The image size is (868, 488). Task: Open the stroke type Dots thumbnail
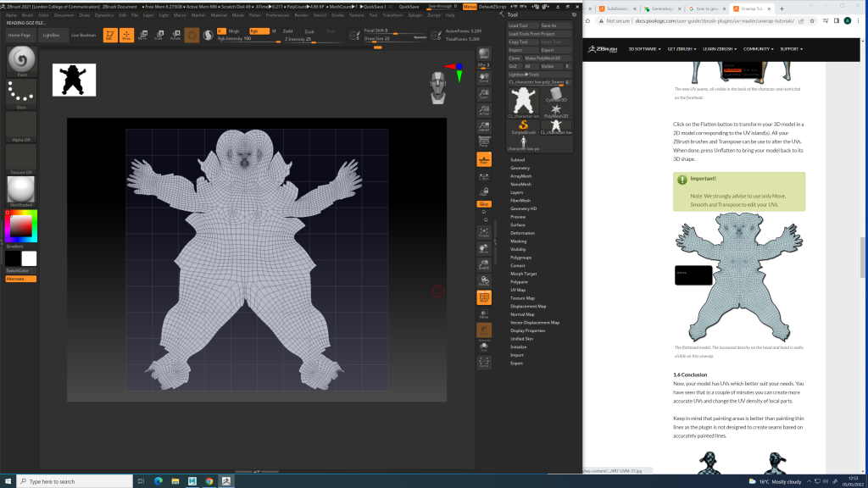(x=21, y=93)
